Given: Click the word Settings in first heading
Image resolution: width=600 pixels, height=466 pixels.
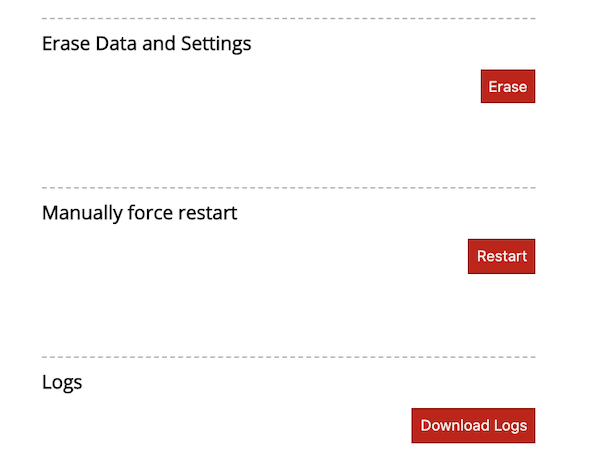Looking at the screenshot, I should [216, 44].
